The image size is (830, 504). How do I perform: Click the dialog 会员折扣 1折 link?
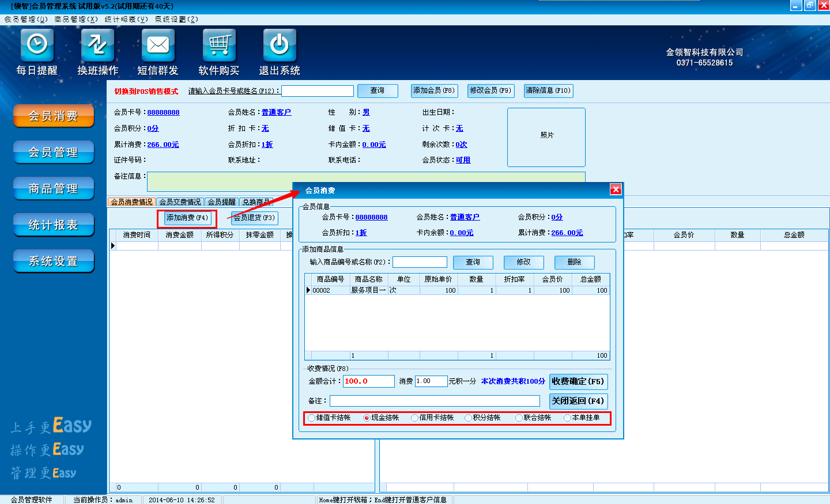pos(361,233)
